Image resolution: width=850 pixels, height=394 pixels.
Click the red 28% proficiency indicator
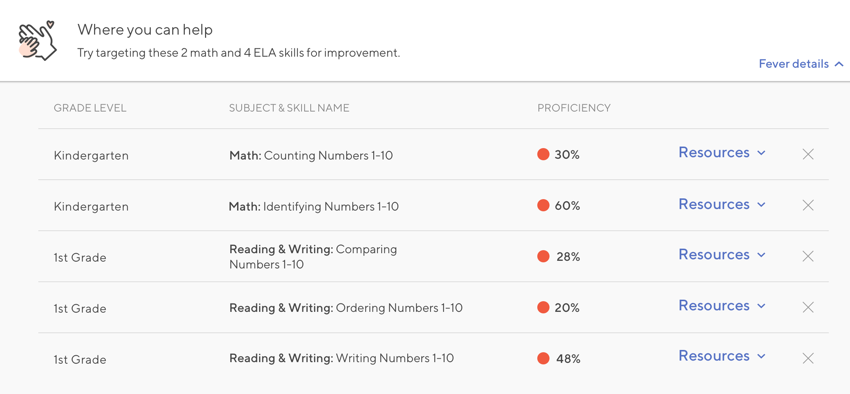click(x=543, y=256)
